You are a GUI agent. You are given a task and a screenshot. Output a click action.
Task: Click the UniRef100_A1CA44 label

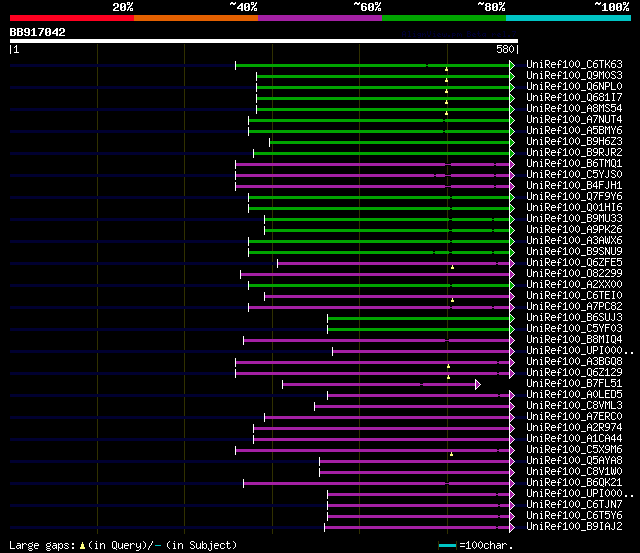pos(574,439)
